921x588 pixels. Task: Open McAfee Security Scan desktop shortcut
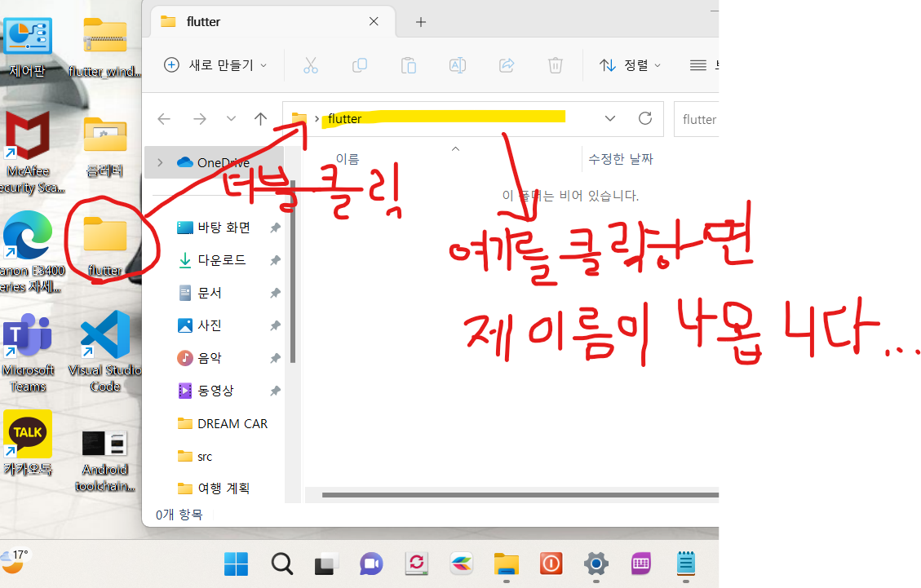pos(28,153)
